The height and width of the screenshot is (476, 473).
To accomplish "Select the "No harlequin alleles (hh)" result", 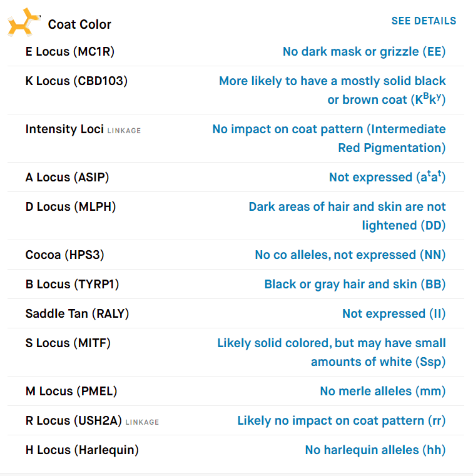I will (375, 450).
